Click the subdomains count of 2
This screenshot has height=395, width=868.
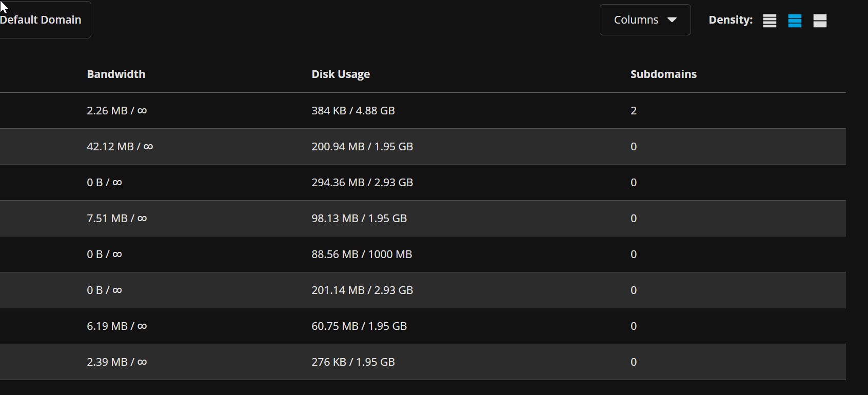point(634,111)
